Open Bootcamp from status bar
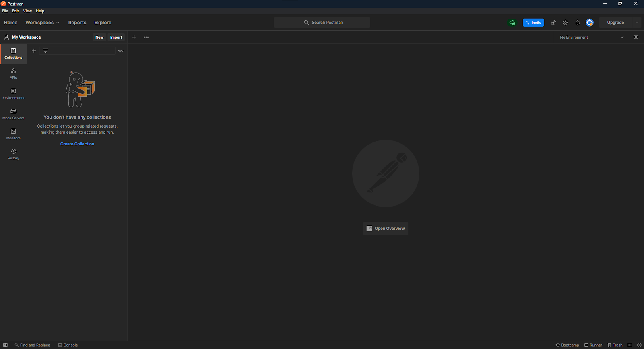Image resolution: width=644 pixels, height=349 pixels. coord(568,345)
